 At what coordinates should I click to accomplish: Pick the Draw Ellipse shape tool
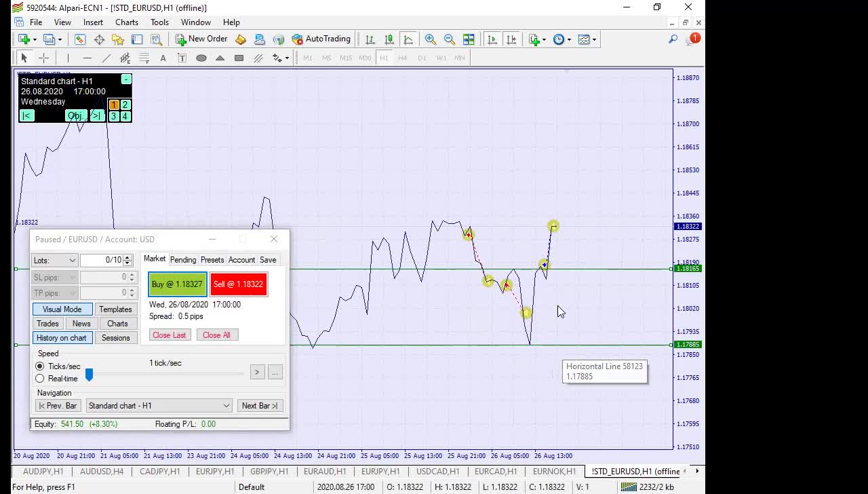coord(201,58)
